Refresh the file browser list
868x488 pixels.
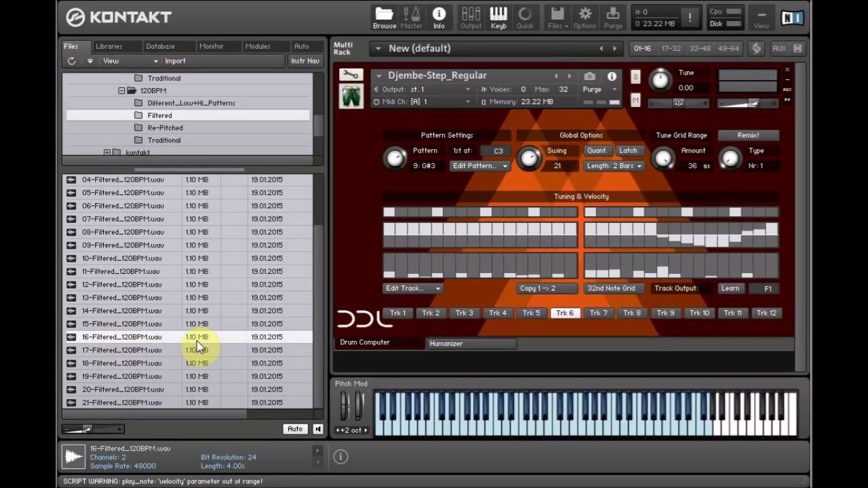point(71,61)
